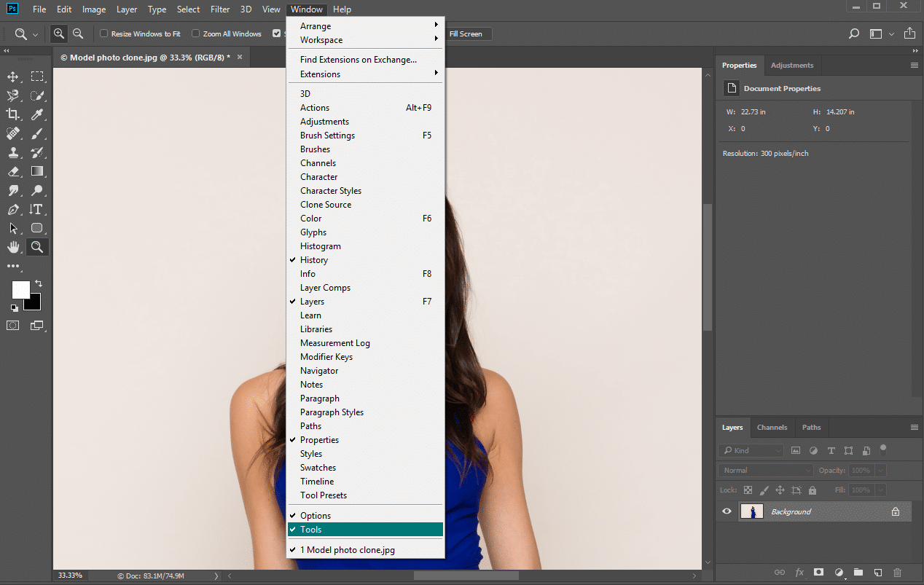Select the Crop tool
924x585 pixels.
click(13, 114)
